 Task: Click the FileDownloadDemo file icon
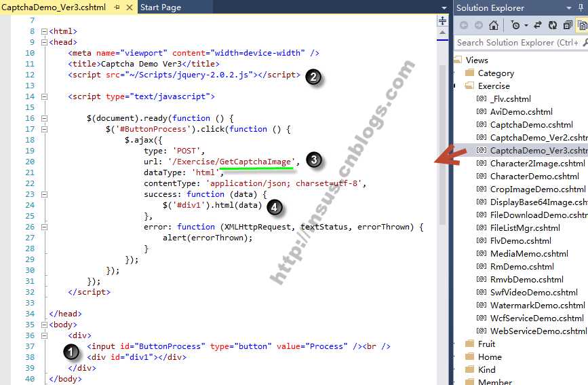pyautogui.click(x=482, y=215)
